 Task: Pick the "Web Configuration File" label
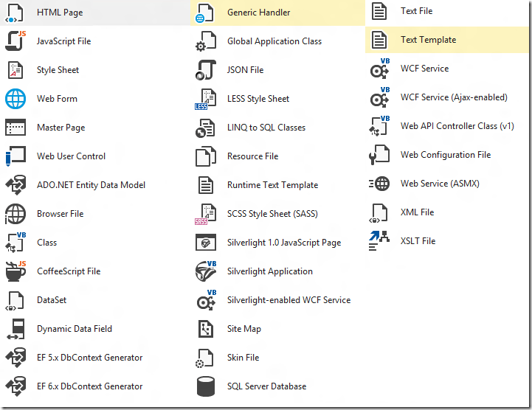point(446,155)
